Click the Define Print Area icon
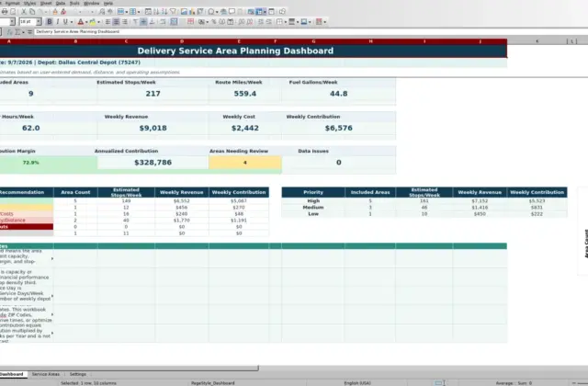This screenshot has width=588, height=386. click(x=251, y=12)
